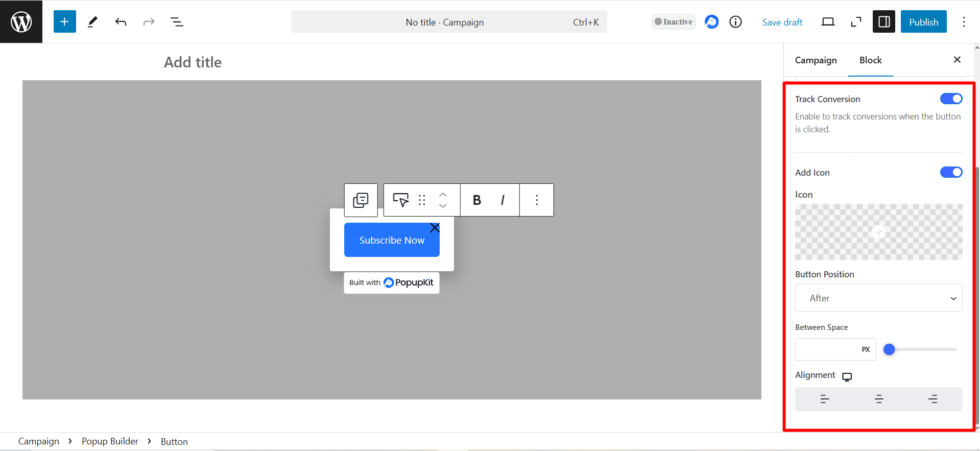Disable the Track Conversion toggle
980x451 pixels.
tap(951, 99)
